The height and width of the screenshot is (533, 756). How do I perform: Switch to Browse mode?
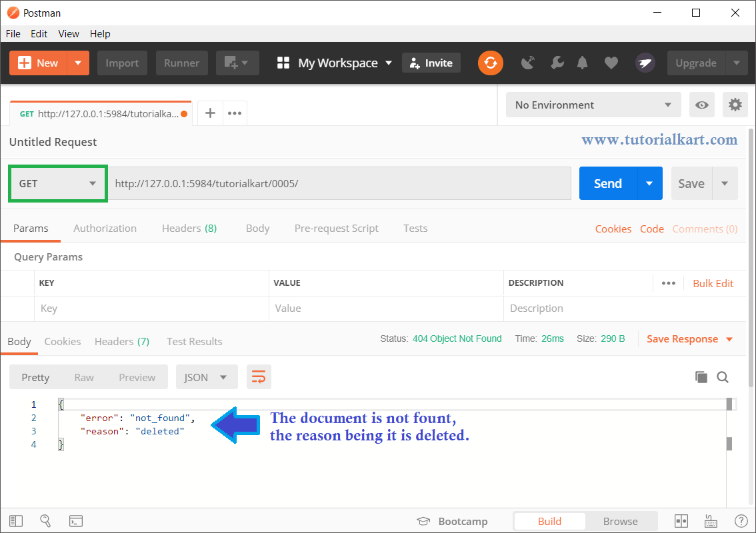pos(621,520)
